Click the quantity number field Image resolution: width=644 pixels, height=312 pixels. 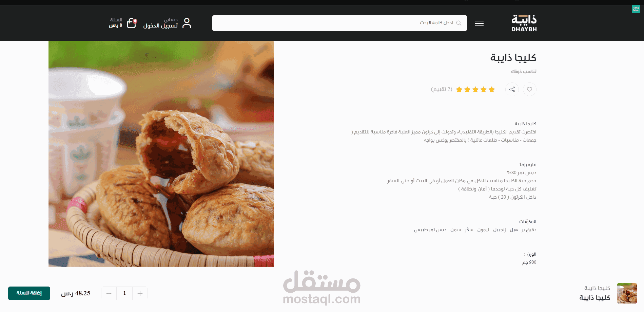[124, 293]
